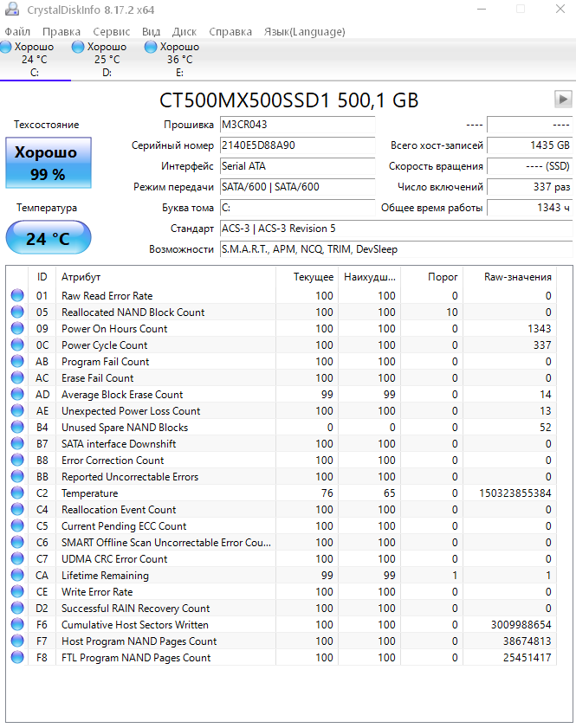Click the ACS-3 Revision 5 standard field
The image size is (576, 728).
click(396, 229)
